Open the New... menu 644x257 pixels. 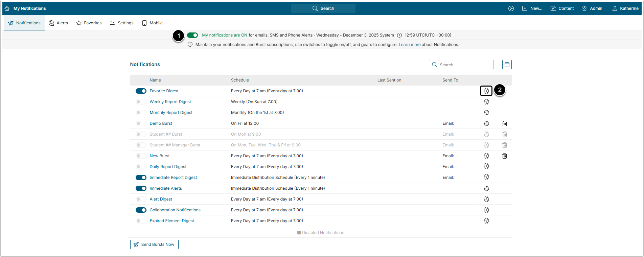532,8
